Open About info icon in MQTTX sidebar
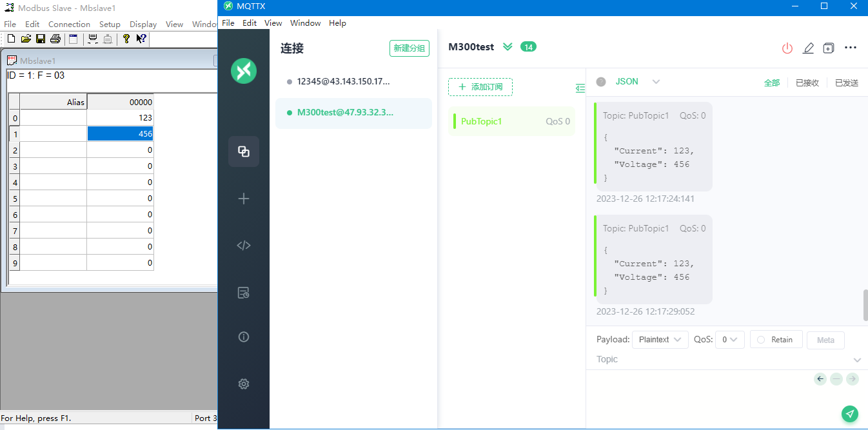 pos(244,337)
